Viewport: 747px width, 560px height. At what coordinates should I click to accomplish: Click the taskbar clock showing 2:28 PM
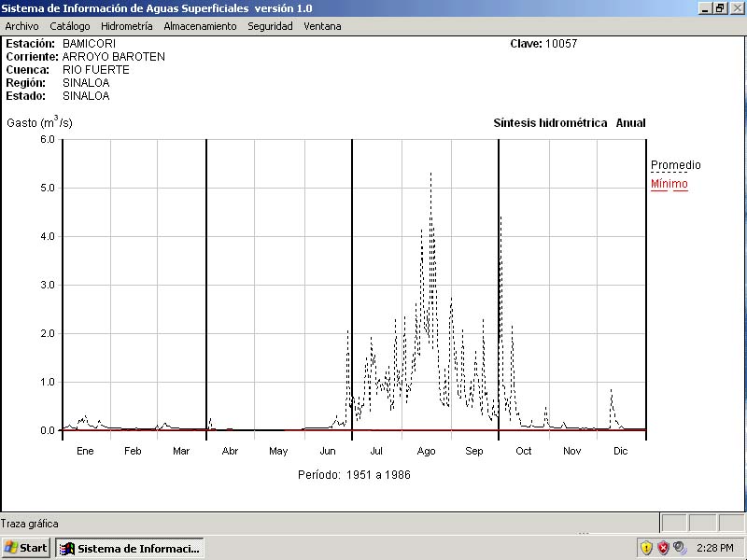click(715, 548)
